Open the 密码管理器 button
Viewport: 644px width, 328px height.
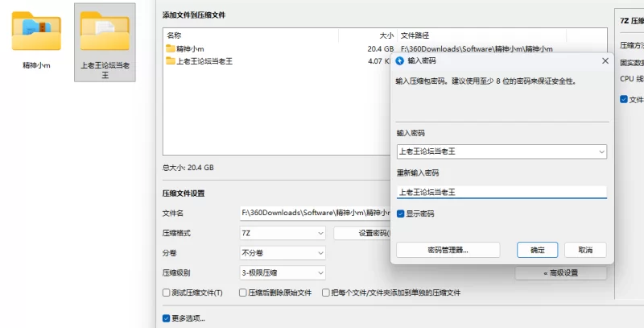click(448, 250)
